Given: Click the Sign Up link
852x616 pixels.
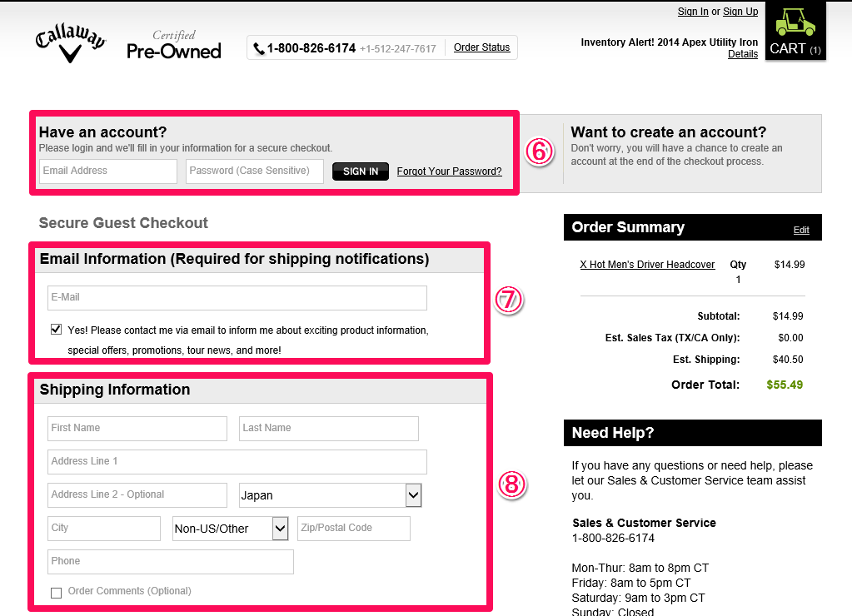Looking at the screenshot, I should point(740,12).
